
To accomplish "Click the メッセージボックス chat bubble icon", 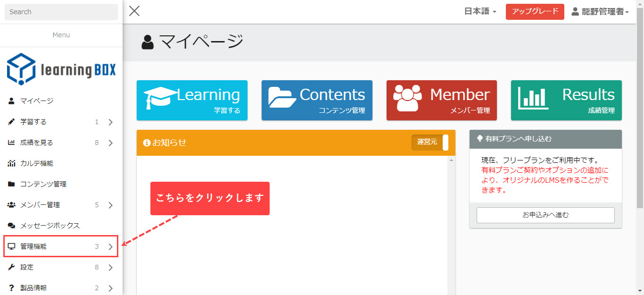I will pyautogui.click(x=11, y=226).
